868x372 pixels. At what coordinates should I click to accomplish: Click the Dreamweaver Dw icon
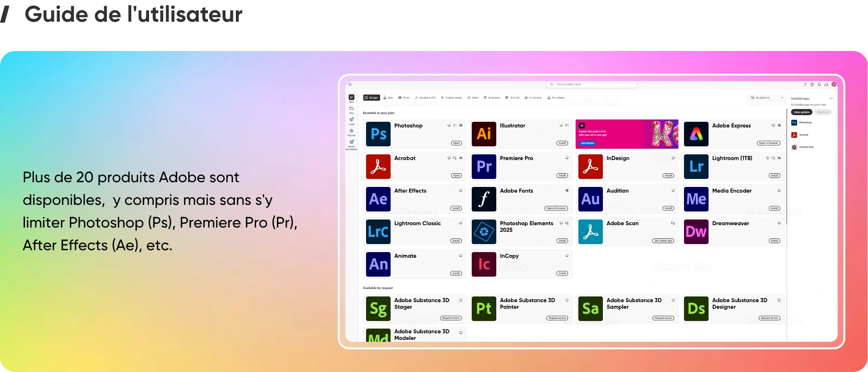696,232
